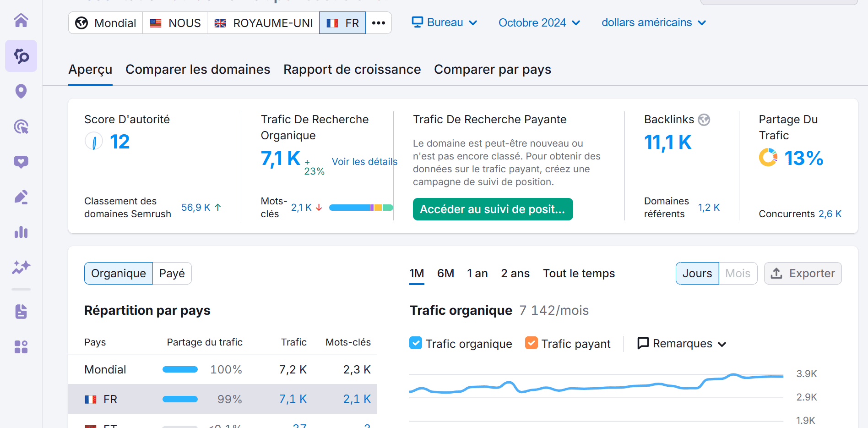Select the Content pencil icon in sidebar
This screenshot has height=428, width=868.
pos(21,197)
